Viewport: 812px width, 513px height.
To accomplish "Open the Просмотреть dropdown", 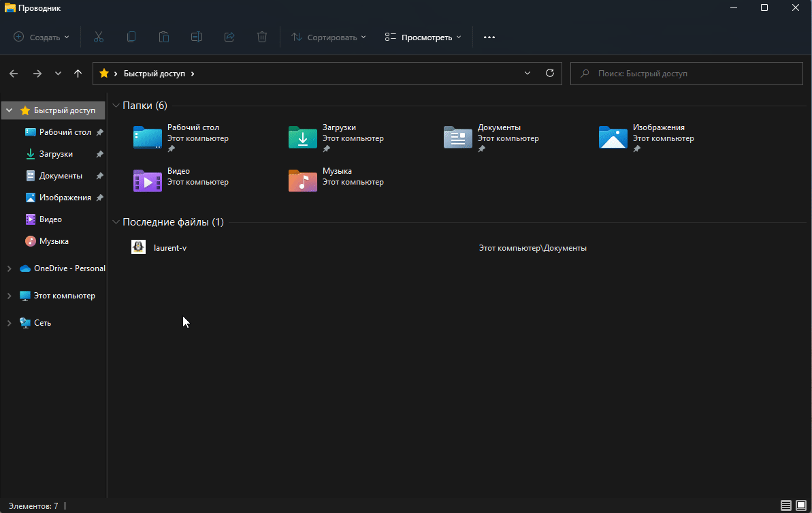I will 423,37.
